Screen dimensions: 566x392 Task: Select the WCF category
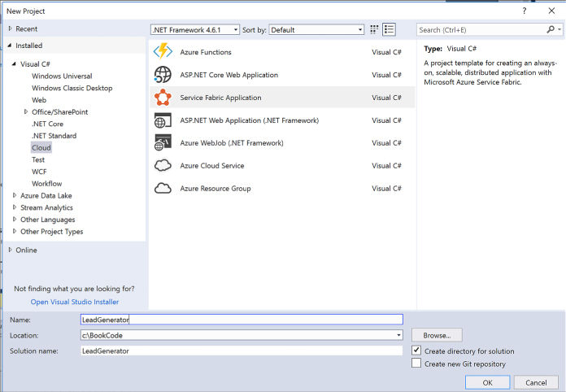pos(39,172)
